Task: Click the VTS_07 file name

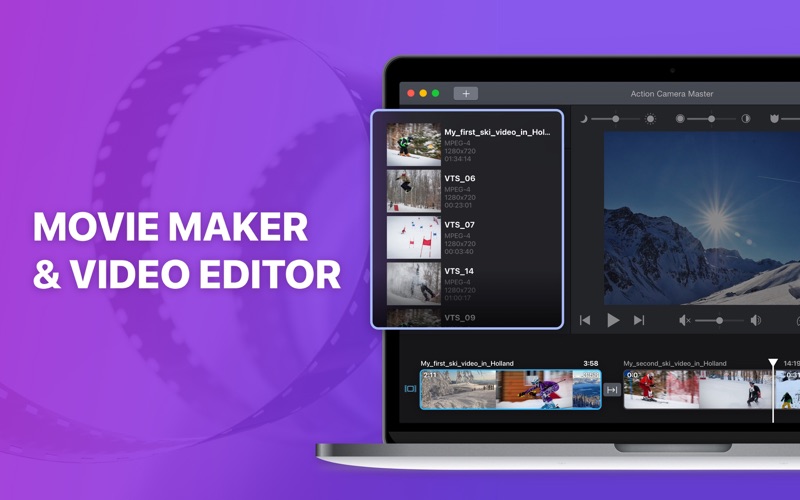Action: point(460,224)
